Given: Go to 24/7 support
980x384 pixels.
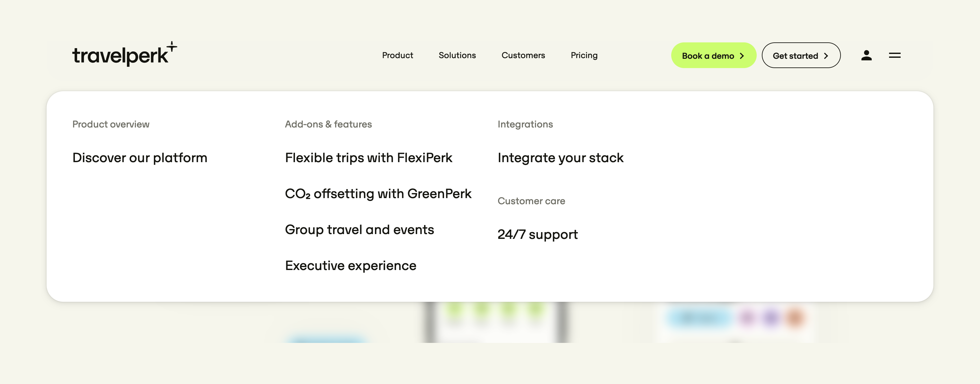Looking at the screenshot, I should coord(537,235).
